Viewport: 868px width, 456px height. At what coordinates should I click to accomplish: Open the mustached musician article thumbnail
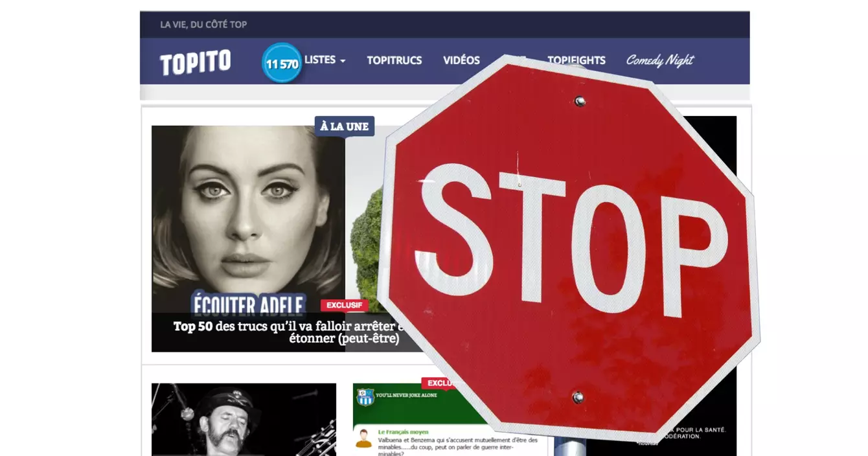244,420
